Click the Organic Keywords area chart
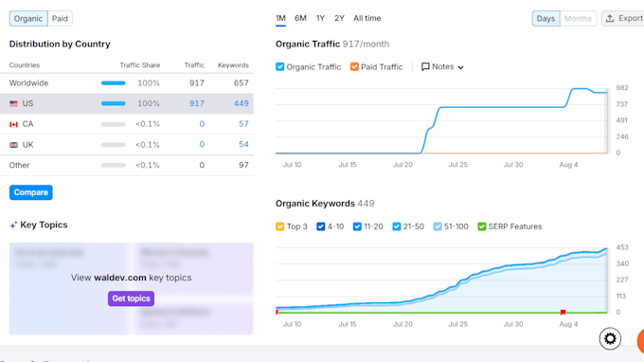The image size is (644, 362). (x=441, y=281)
